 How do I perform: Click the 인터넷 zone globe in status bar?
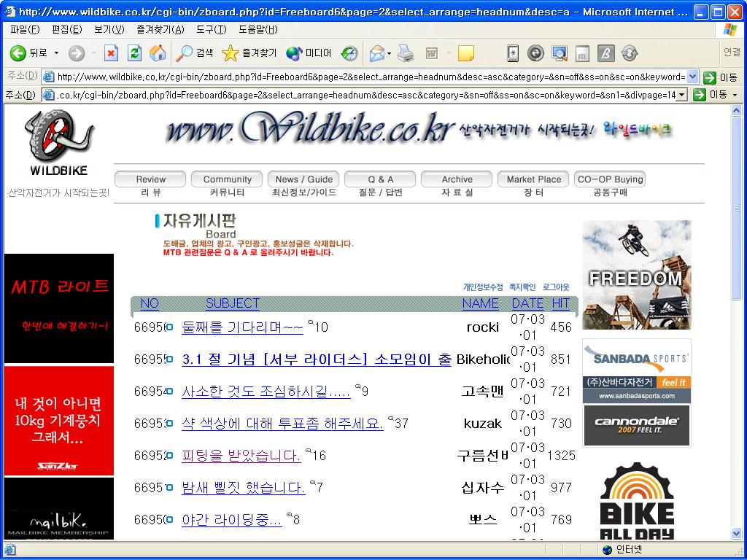607,550
